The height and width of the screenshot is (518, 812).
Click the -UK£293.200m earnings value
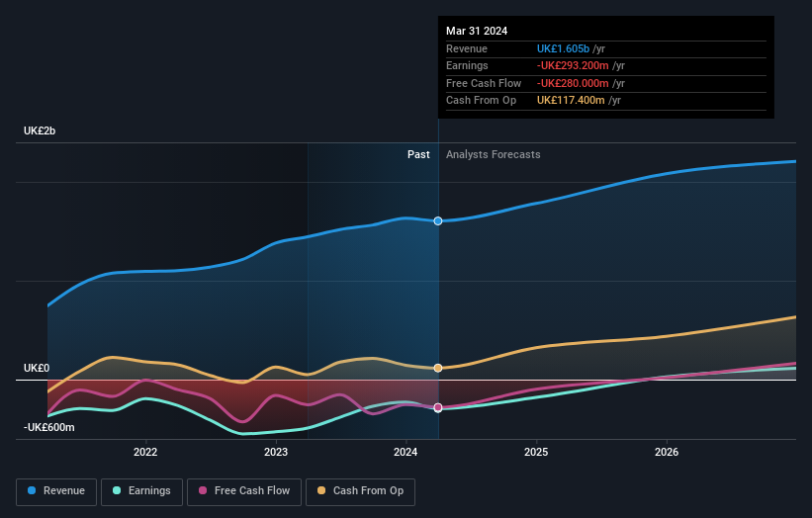[573, 65]
